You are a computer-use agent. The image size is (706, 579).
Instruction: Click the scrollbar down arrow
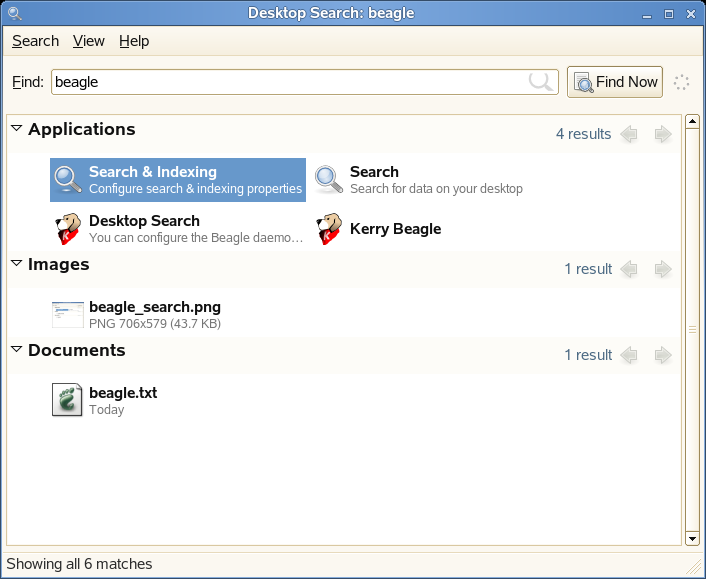[x=691, y=539]
